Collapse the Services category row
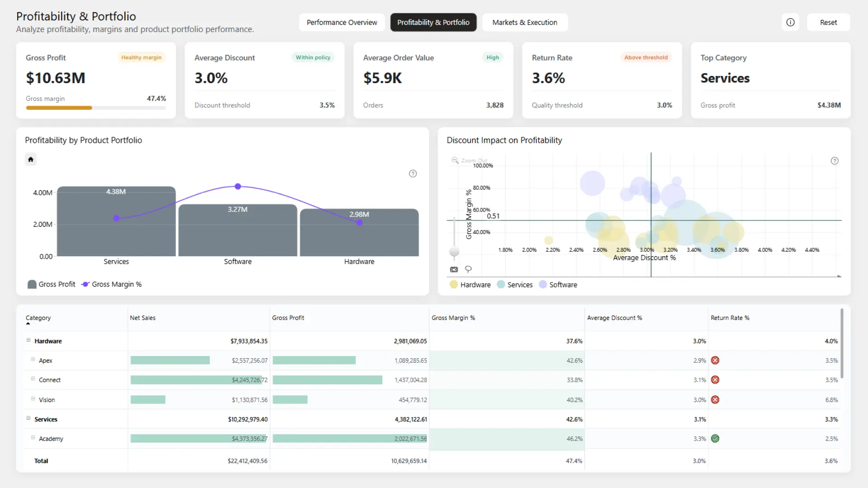This screenshot has width=868, height=488. tap(28, 418)
